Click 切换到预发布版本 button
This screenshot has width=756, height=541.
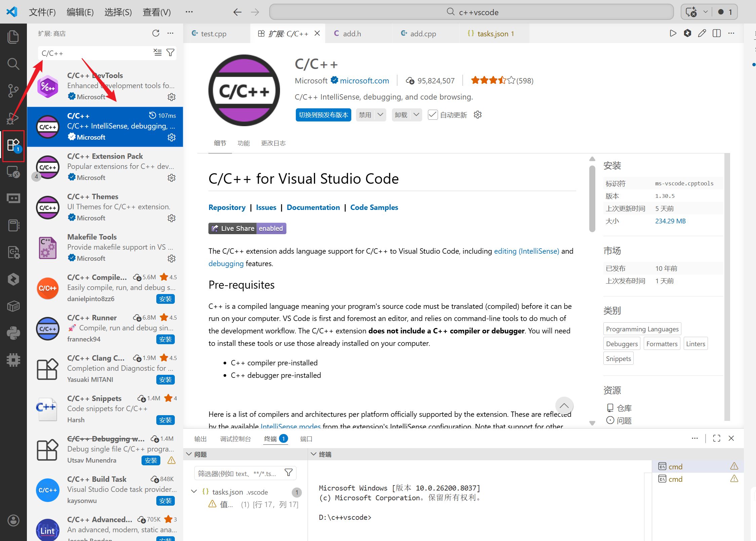tap(323, 115)
